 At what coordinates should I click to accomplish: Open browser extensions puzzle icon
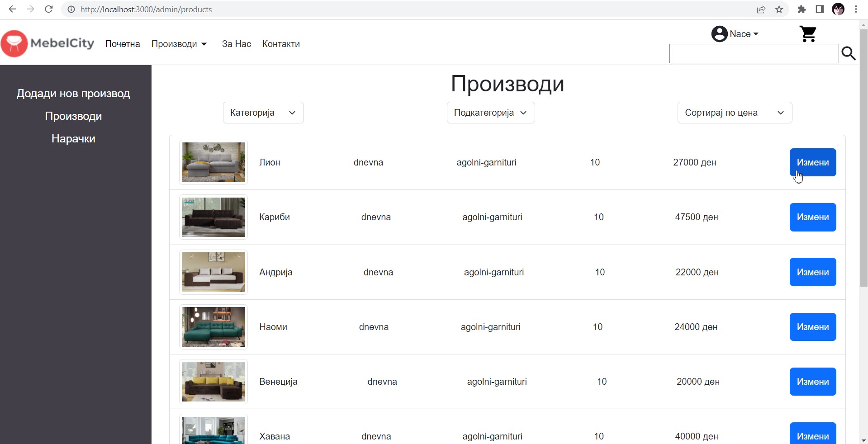802,9
